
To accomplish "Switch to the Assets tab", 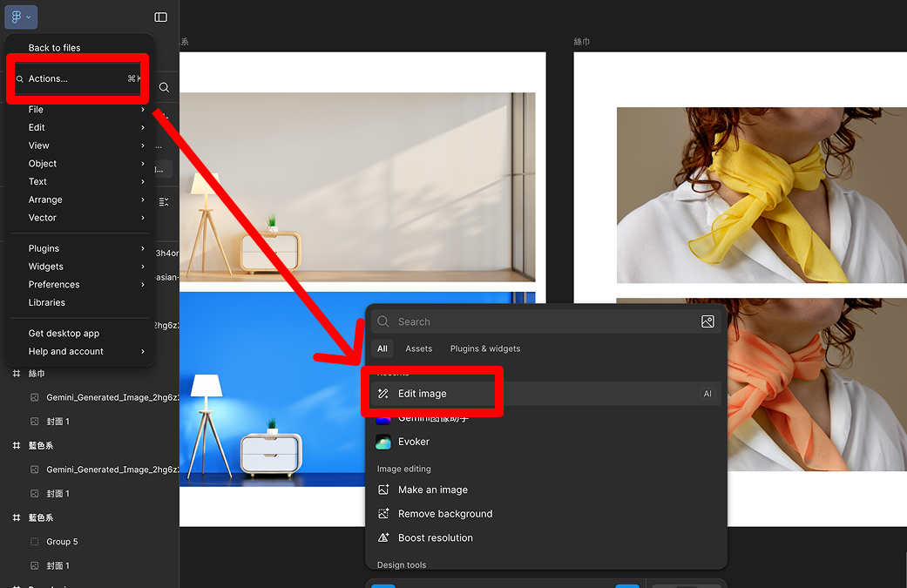I will tap(419, 348).
